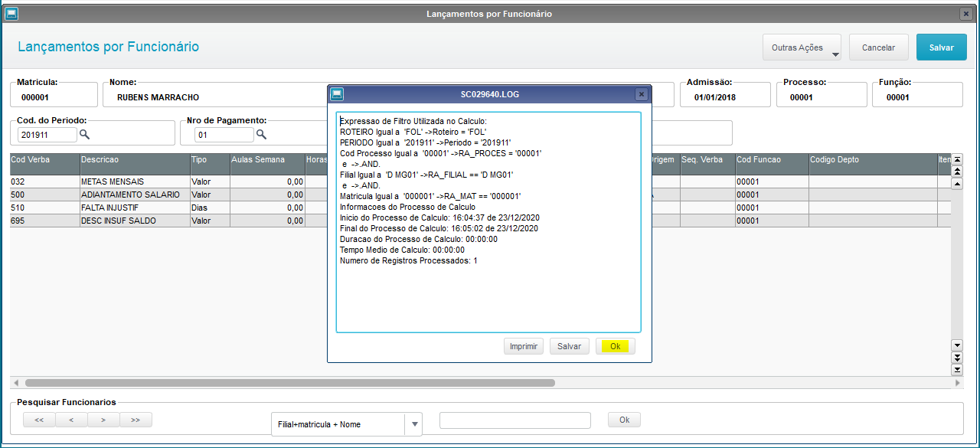Screen dimensions: 980x448
Task: Go to first employee with << button
Action: point(39,420)
